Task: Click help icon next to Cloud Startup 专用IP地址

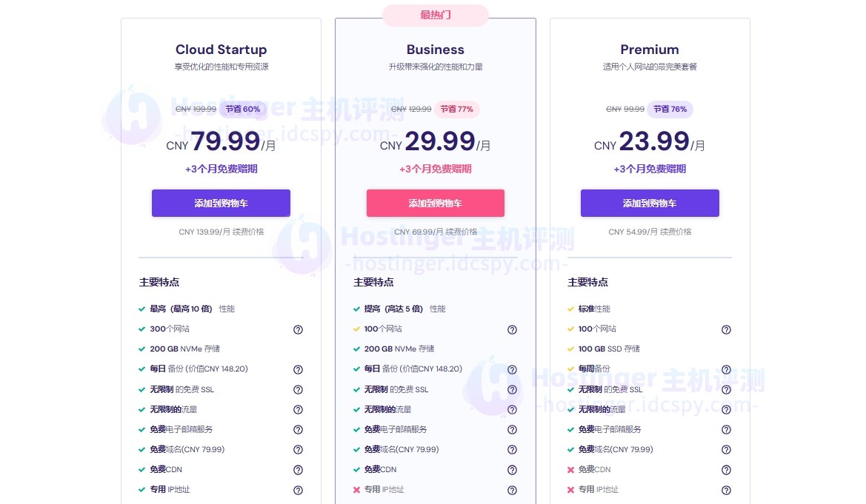Action: pos(298,490)
